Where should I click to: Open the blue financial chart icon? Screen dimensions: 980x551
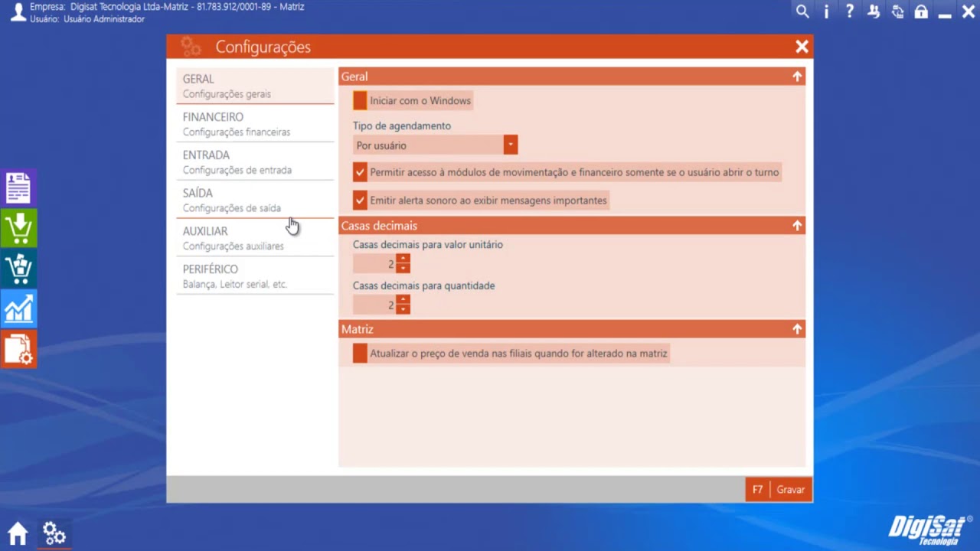click(x=18, y=308)
